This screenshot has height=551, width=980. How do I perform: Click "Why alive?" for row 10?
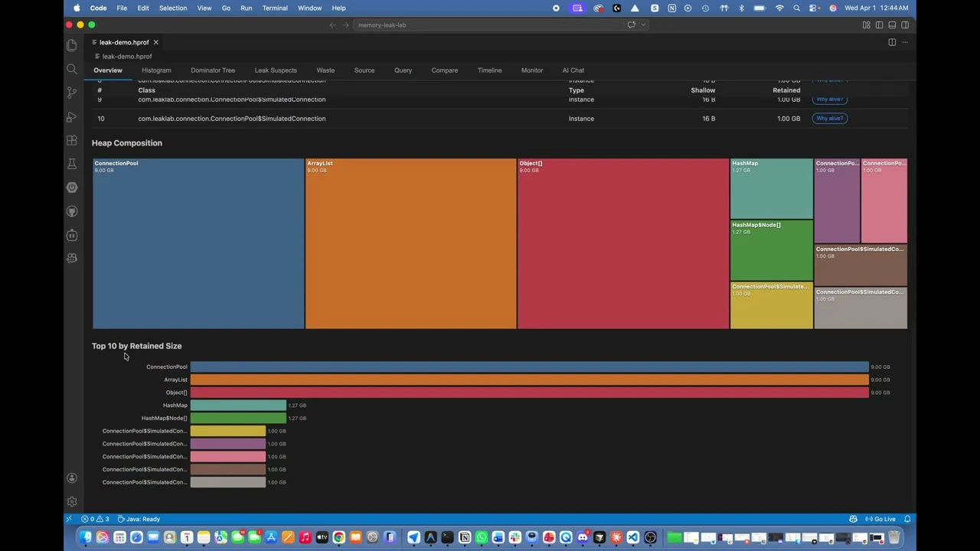(x=830, y=119)
